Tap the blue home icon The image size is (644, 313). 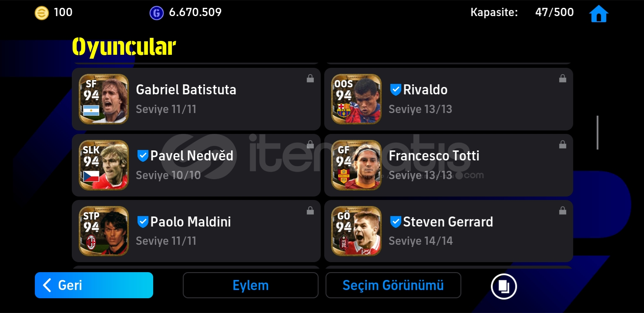click(598, 14)
